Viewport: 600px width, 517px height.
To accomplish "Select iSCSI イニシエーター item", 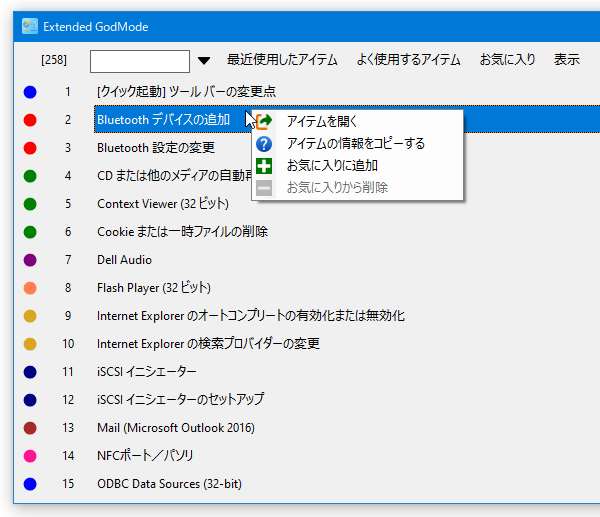I will [147, 372].
